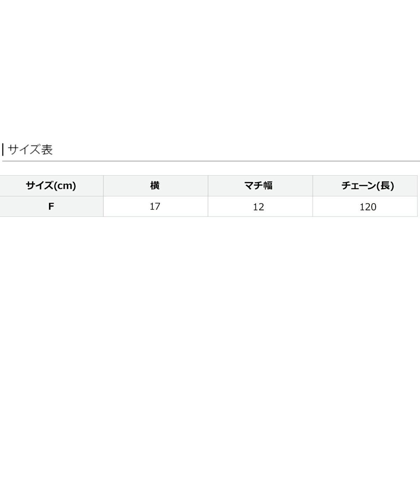Click the vertical bar before サイズ表
Viewport: 420px width, 504px height.
point(3,149)
